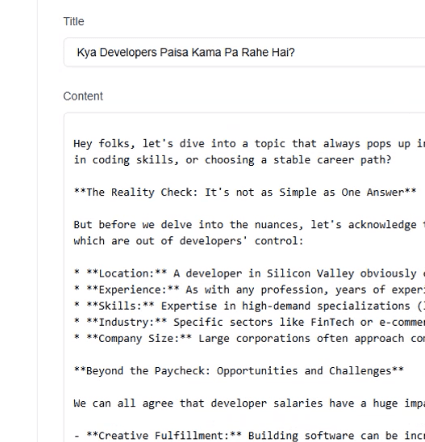Click the 'Content' field label
Image resolution: width=425 pixels, height=442 pixels.
coord(83,96)
